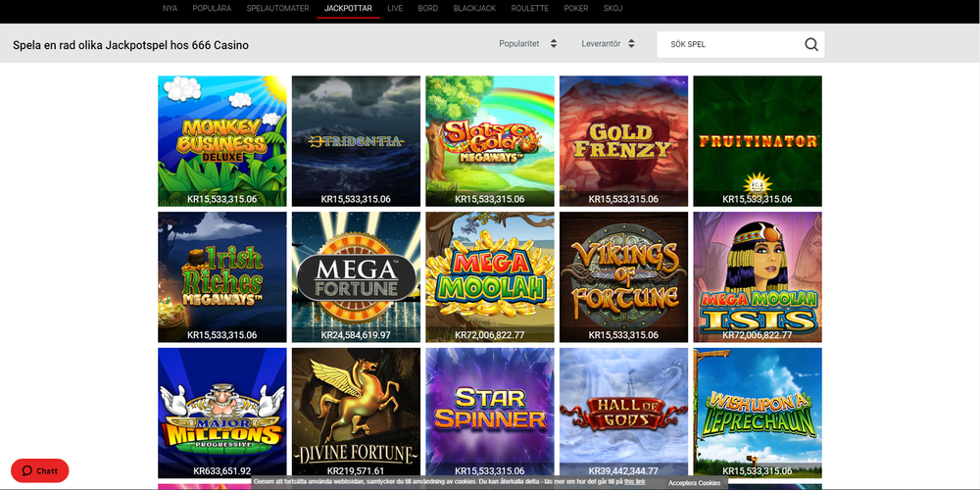The height and width of the screenshot is (490, 980).
Task: Open the Blackjack tab
Action: click(474, 9)
